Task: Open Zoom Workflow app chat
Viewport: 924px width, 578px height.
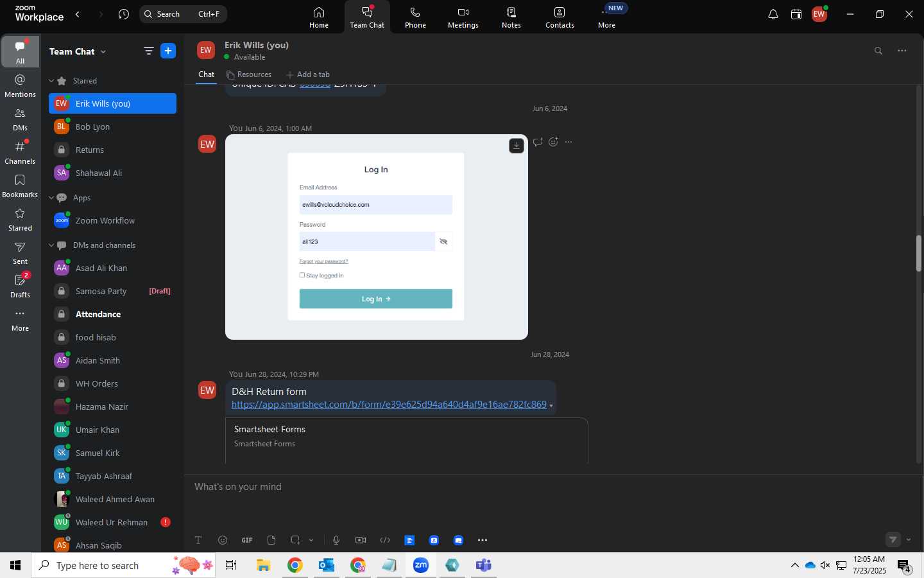Action: [x=112, y=220]
